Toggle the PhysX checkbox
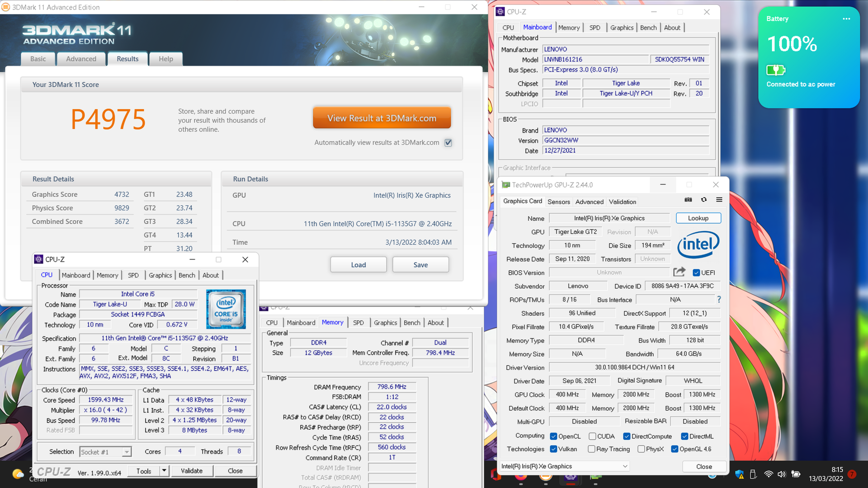Image resolution: width=868 pixels, height=488 pixels. pyautogui.click(x=641, y=449)
